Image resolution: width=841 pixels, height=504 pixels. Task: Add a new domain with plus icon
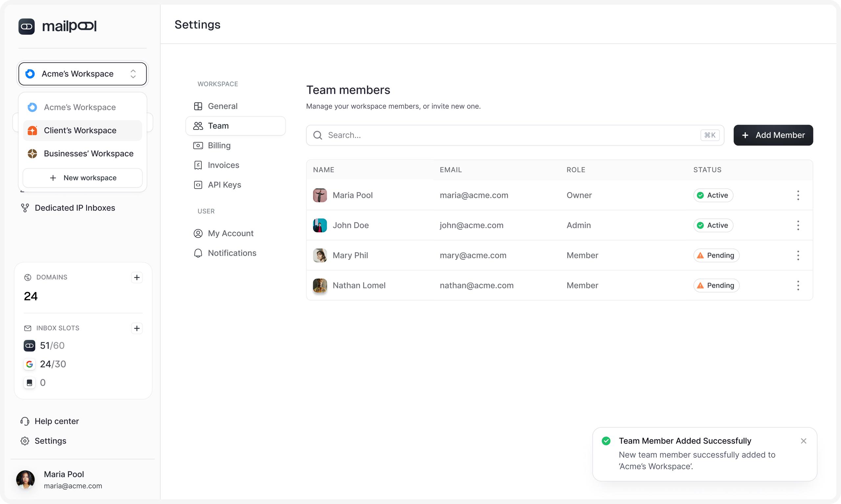pyautogui.click(x=137, y=278)
